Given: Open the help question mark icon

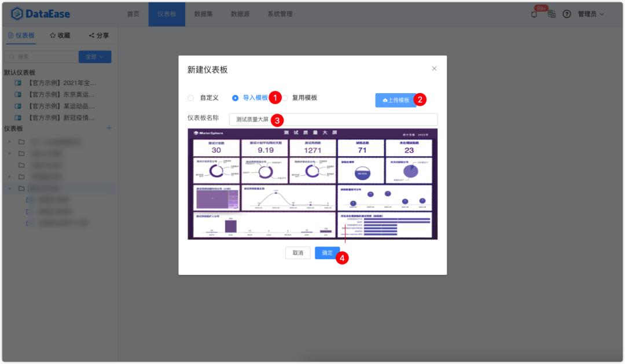Looking at the screenshot, I should (567, 13).
